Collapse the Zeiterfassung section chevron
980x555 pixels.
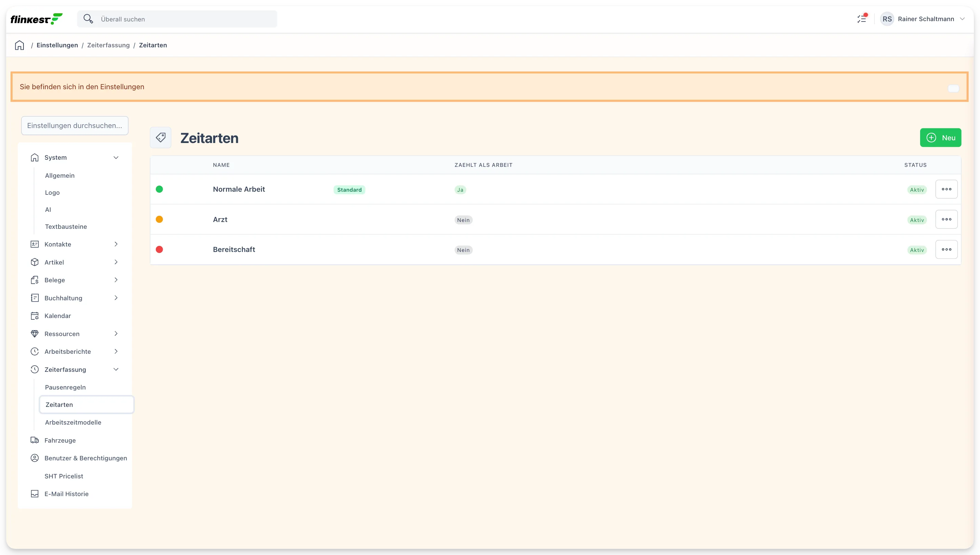click(x=116, y=369)
